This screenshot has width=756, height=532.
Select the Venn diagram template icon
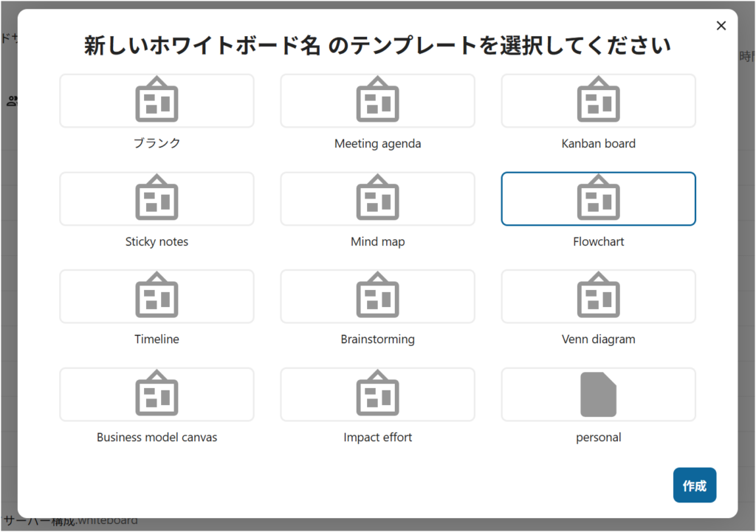(598, 297)
